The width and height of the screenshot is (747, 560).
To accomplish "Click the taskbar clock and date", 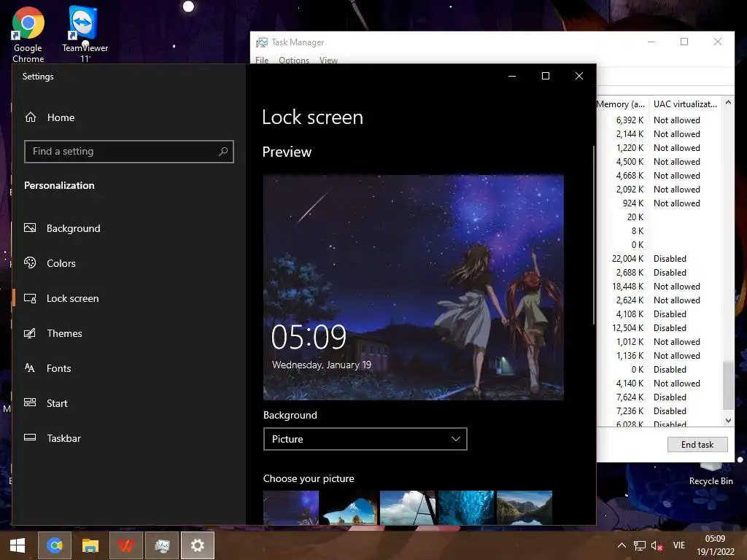I will pyautogui.click(x=715, y=545).
